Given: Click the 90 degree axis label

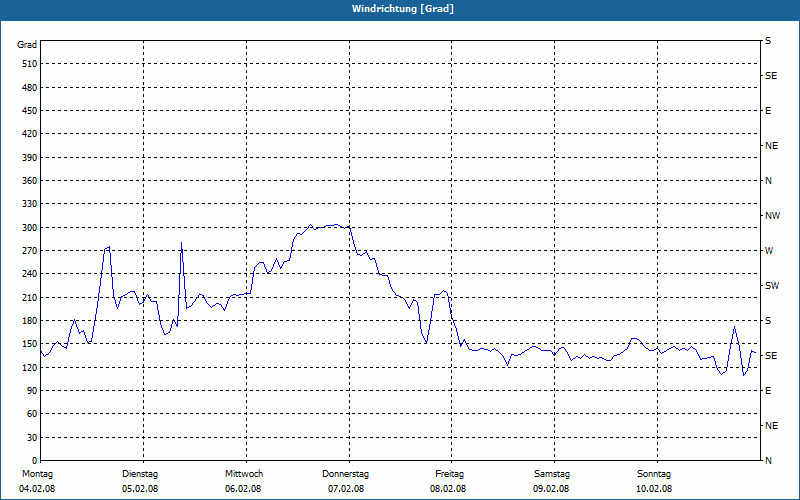Looking at the screenshot, I should (32, 390).
